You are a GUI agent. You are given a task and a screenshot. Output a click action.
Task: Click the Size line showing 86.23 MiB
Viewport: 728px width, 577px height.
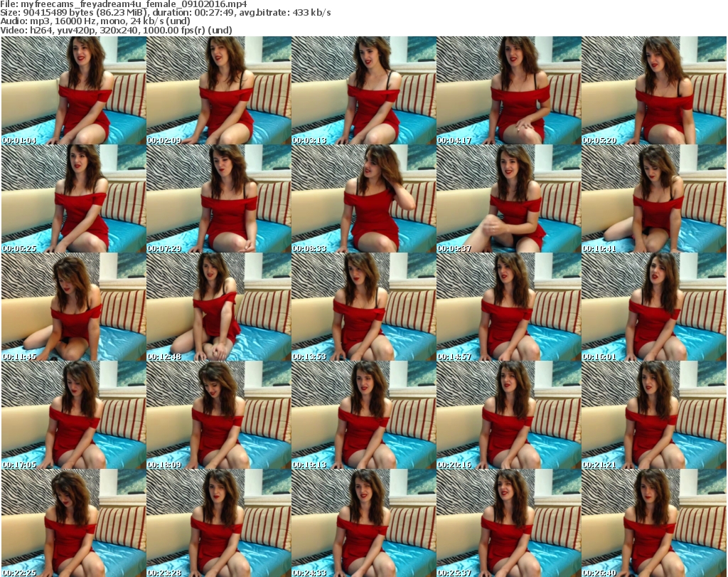click(165, 13)
